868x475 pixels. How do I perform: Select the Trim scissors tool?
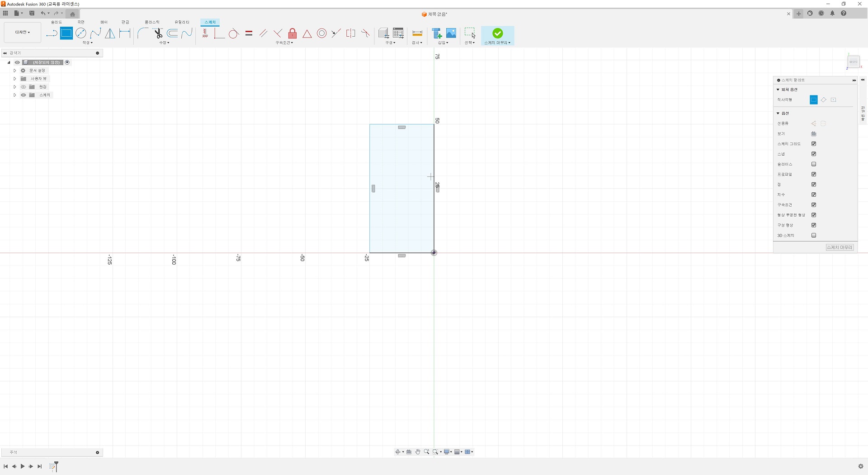[158, 33]
